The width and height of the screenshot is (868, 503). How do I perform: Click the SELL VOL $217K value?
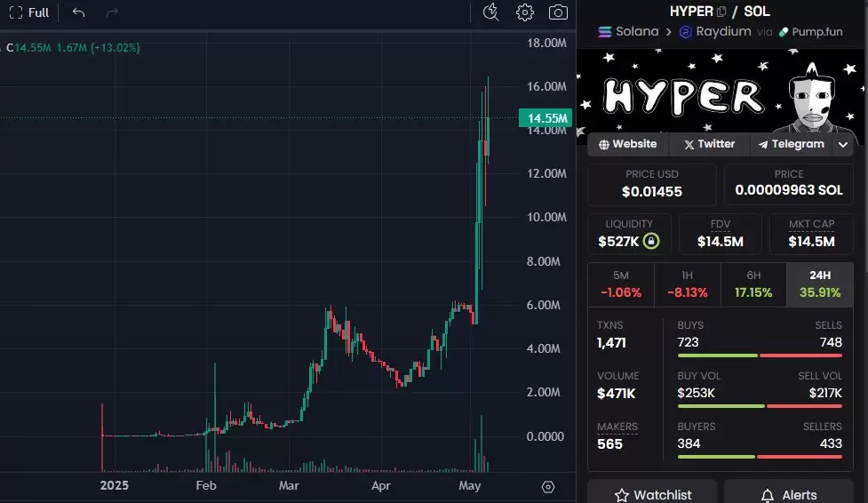(825, 393)
